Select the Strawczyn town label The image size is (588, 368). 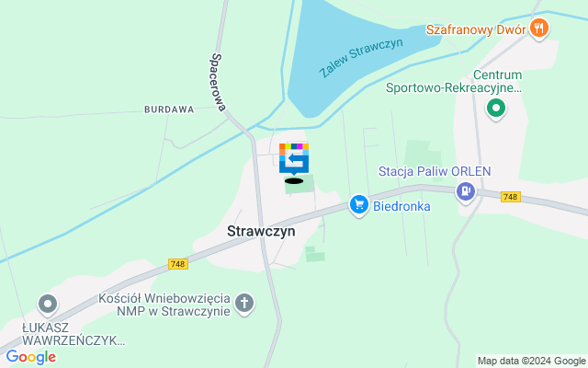tap(261, 231)
